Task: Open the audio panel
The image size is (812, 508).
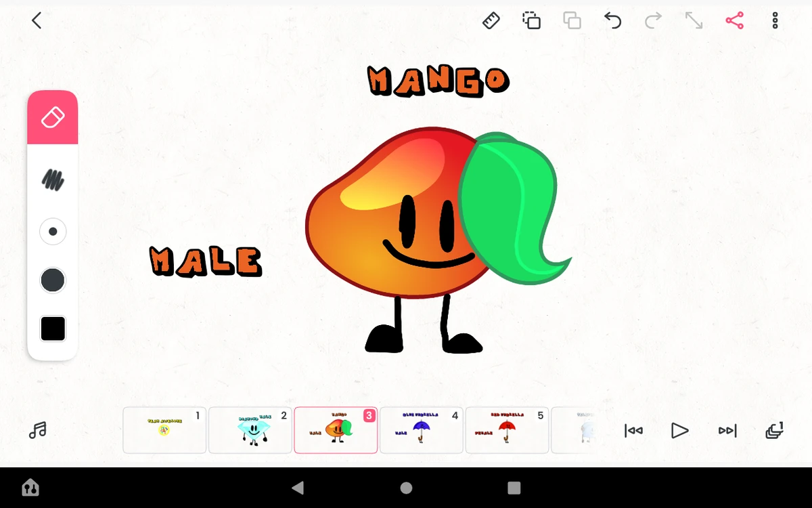Action: click(x=39, y=430)
